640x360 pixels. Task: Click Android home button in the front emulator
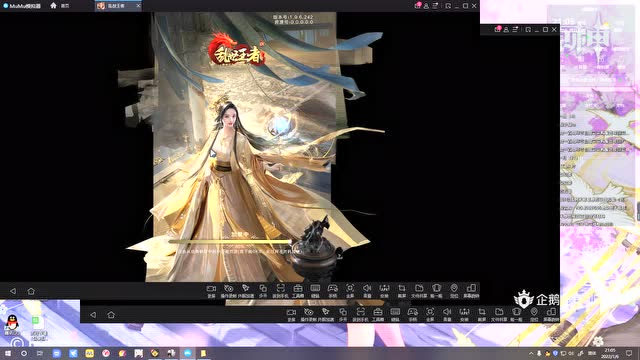(31, 291)
